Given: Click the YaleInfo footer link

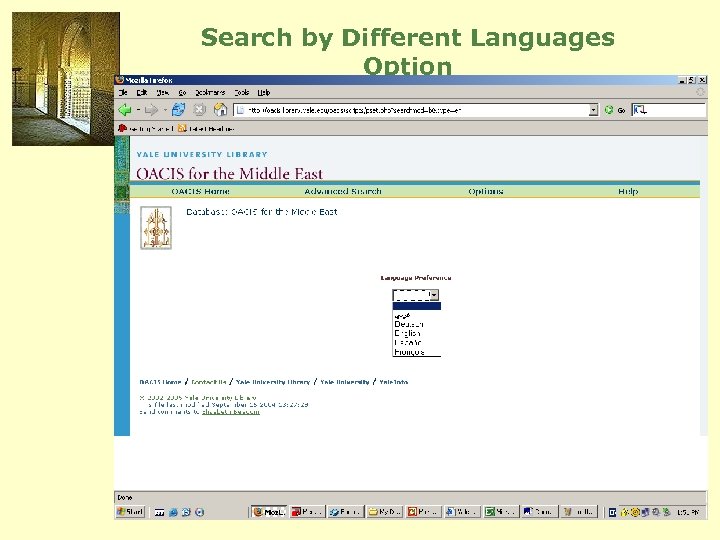Looking at the screenshot, I should coord(394,382).
